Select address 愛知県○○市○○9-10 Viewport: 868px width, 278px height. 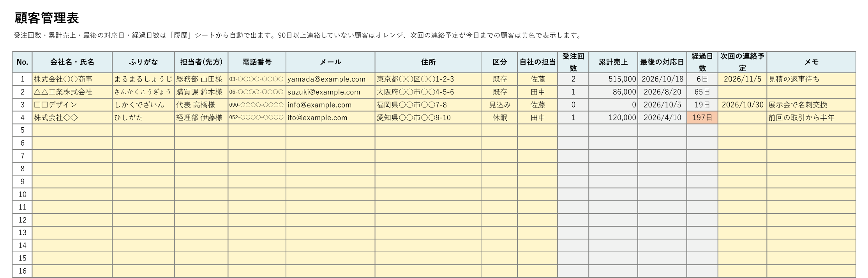click(x=429, y=118)
